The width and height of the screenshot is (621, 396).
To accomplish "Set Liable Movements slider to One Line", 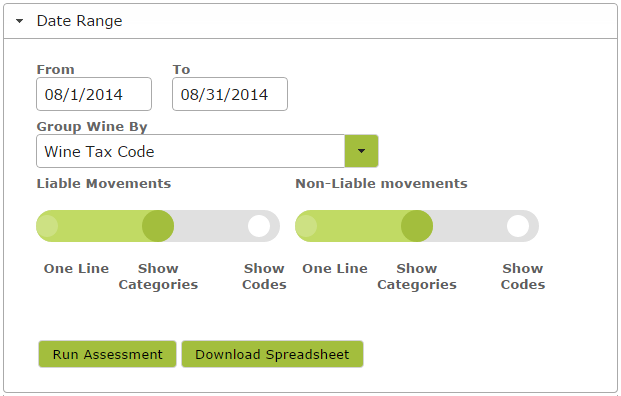I will point(48,226).
